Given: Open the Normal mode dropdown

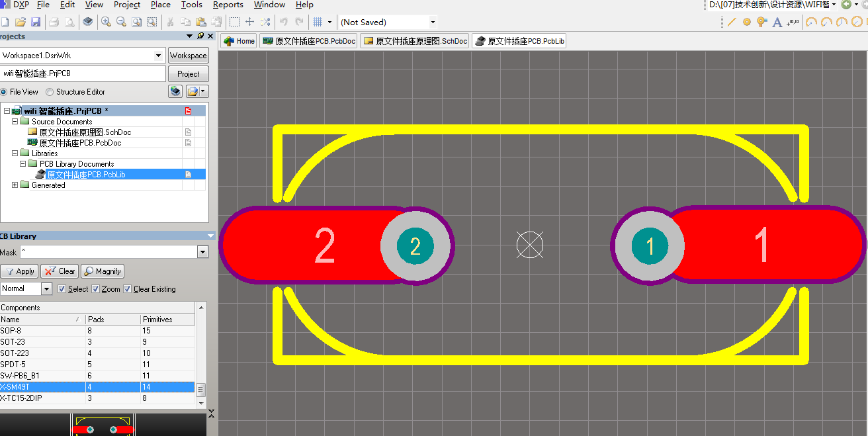Looking at the screenshot, I should click(x=46, y=288).
